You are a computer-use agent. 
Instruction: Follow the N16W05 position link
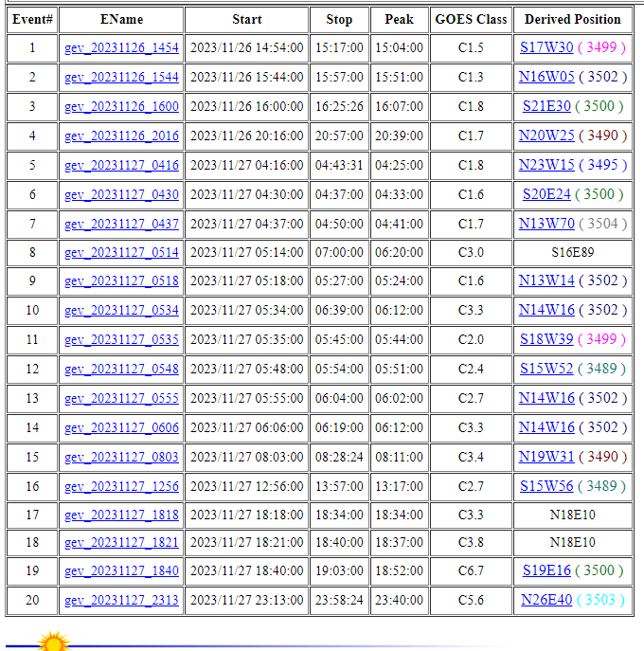546,77
